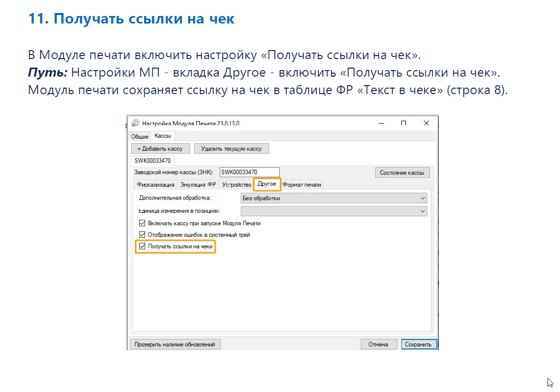Open the Формат печати tab
Image resolution: width=560 pixels, height=392 pixels.
click(302, 185)
